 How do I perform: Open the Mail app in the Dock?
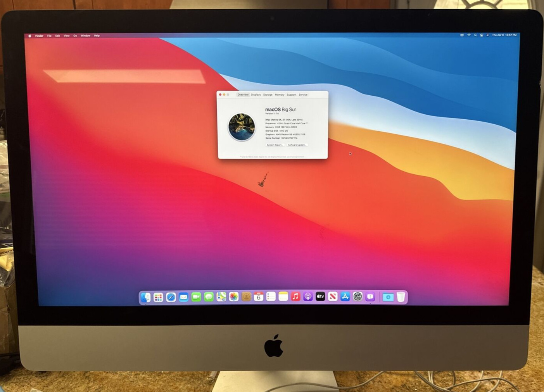(x=183, y=297)
